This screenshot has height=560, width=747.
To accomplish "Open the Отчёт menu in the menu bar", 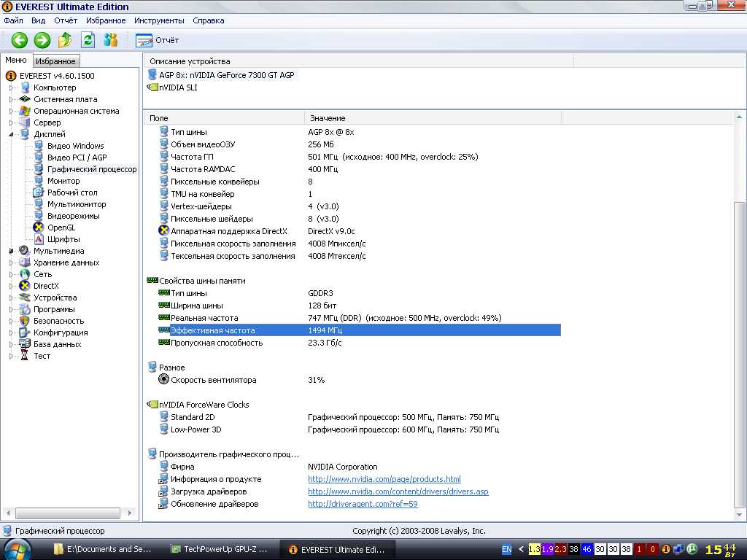I will point(66,20).
